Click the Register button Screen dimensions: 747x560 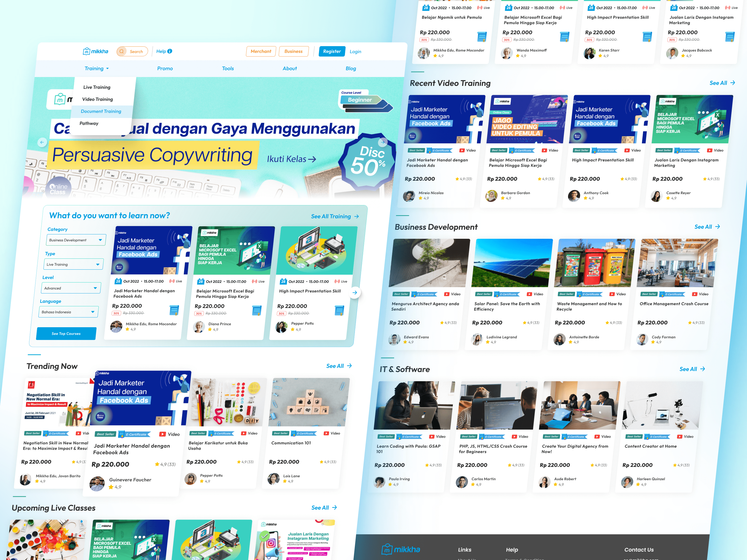point(332,51)
